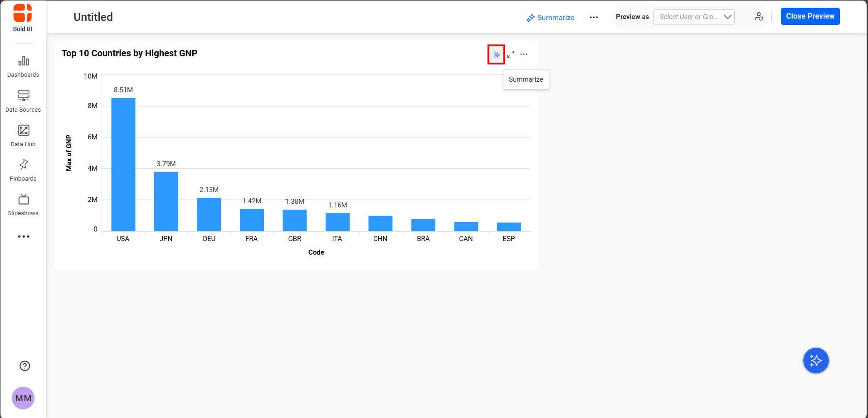Open the Dashboards section
This screenshot has height=418, width=868.
23,66
